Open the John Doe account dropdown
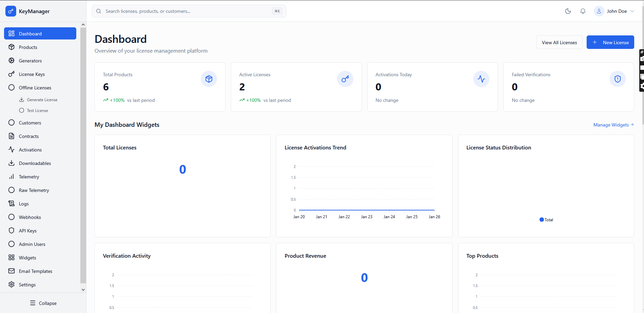 point(614,11)
